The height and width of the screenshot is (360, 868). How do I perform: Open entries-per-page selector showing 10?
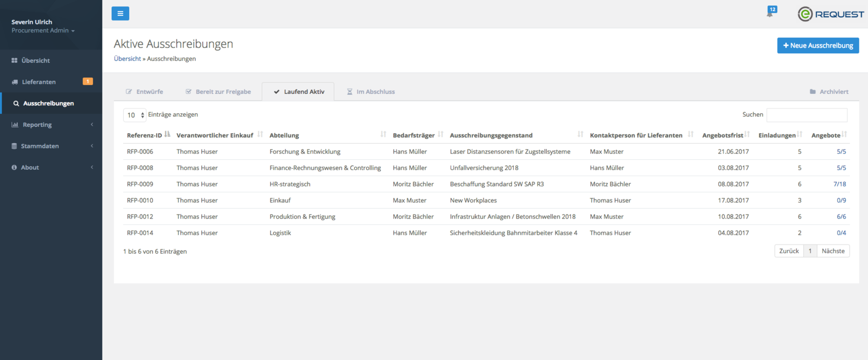coord(135,115)
